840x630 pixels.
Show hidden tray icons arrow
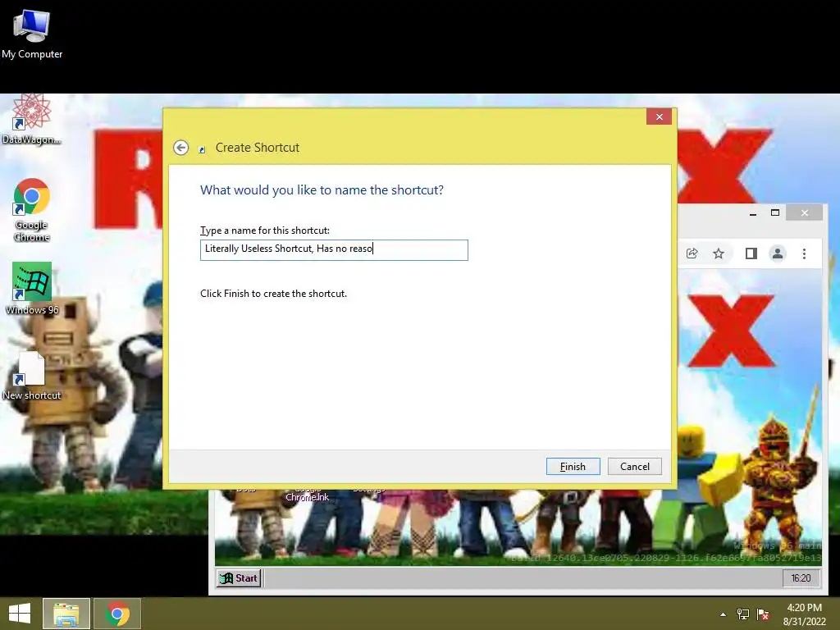pyautogui.click(x=724, y=614)
